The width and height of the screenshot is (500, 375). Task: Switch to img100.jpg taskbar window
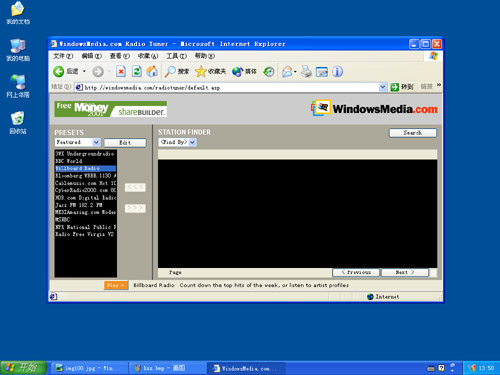[x=89, y=368]
